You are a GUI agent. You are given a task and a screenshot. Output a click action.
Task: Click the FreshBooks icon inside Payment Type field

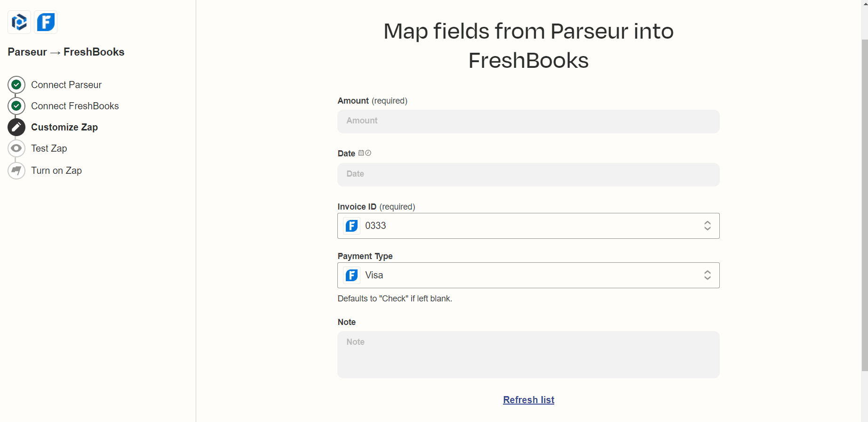pos(351,275)
